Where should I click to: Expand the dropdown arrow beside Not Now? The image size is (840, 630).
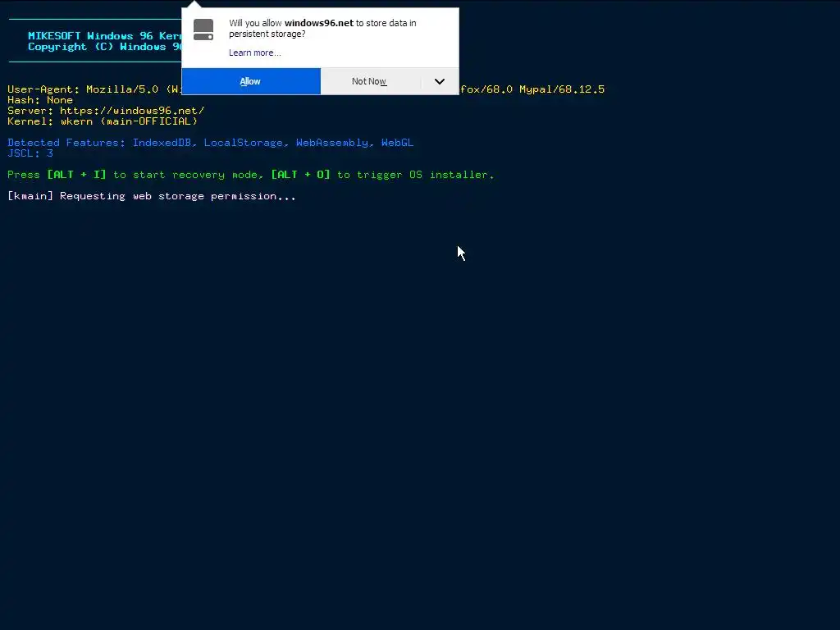click(440, 81)
